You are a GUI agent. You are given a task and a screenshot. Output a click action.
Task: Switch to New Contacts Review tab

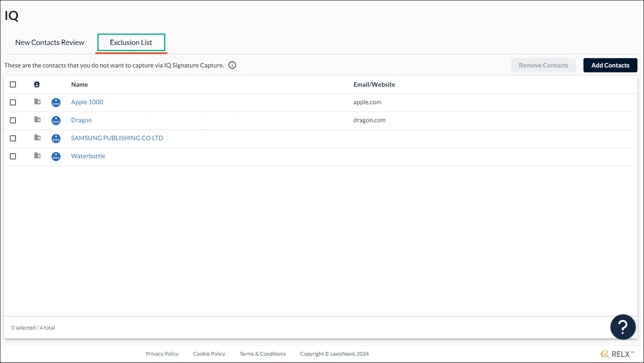click(x=50, y=43)
